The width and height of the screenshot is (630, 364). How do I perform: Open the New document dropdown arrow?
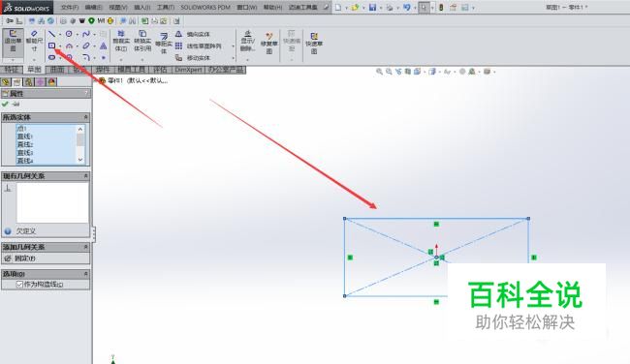346,8
